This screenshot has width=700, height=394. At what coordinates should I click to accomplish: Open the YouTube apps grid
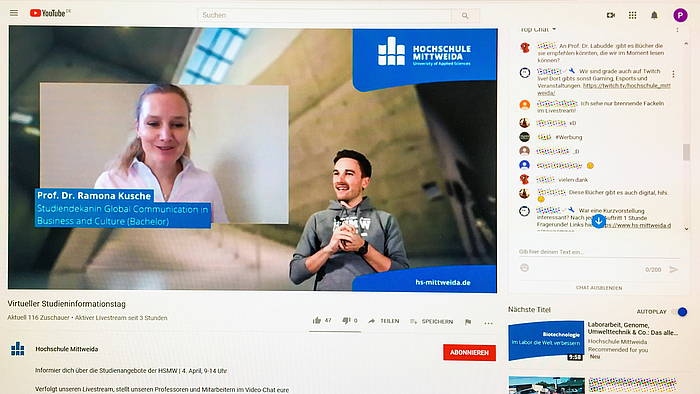point(632,15)
